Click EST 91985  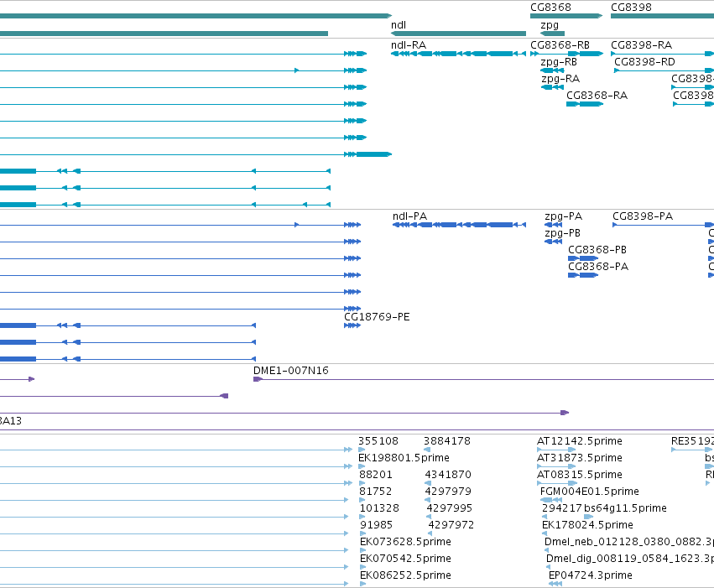pos(363,533)
